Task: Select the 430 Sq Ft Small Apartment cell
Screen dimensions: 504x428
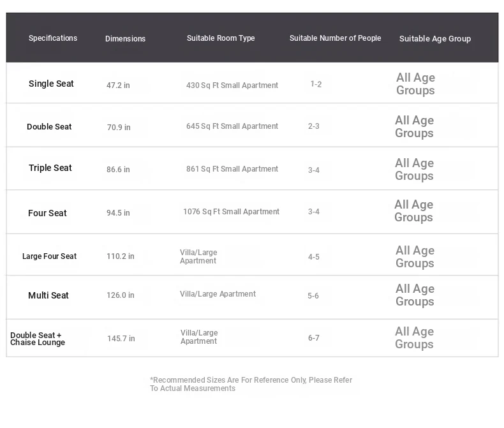Action: click(x=232, y=85)
